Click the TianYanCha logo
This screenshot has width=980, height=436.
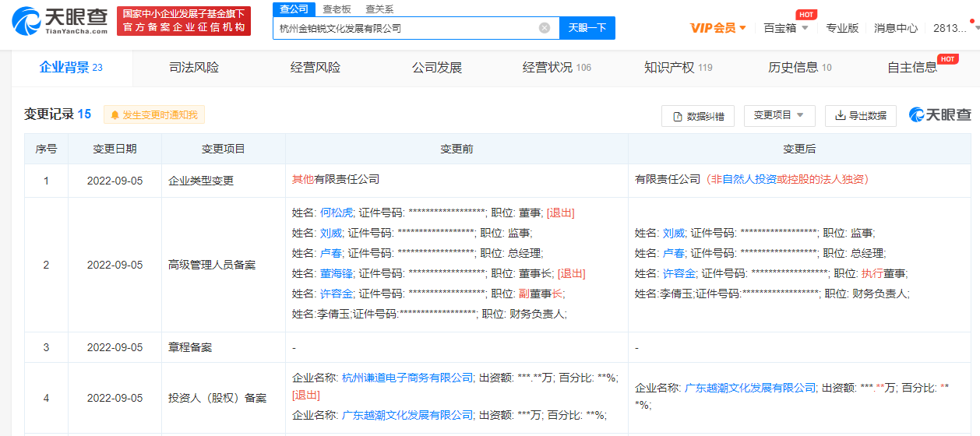pos(59,22)
